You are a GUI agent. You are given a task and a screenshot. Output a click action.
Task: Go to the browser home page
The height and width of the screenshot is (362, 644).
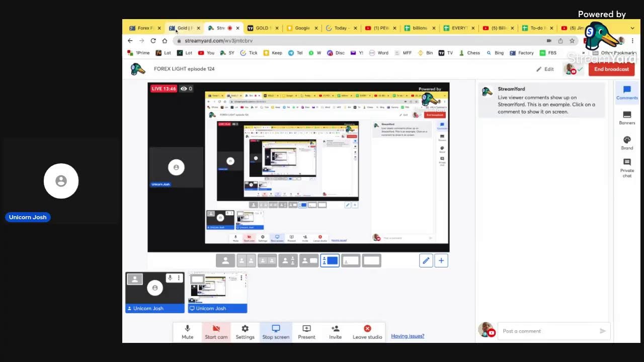point(165,41)
